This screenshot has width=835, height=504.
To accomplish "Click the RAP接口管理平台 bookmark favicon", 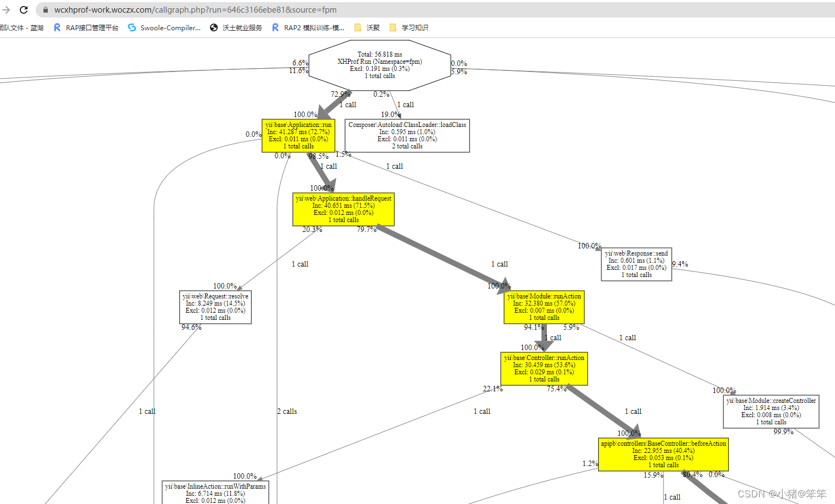I will 57,27.
